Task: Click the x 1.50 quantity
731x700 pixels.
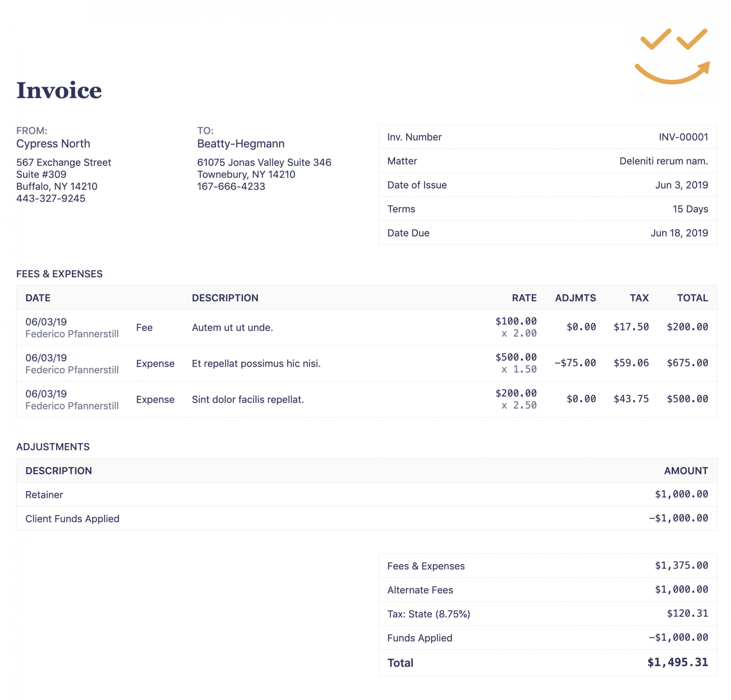Action: (519, 369)
